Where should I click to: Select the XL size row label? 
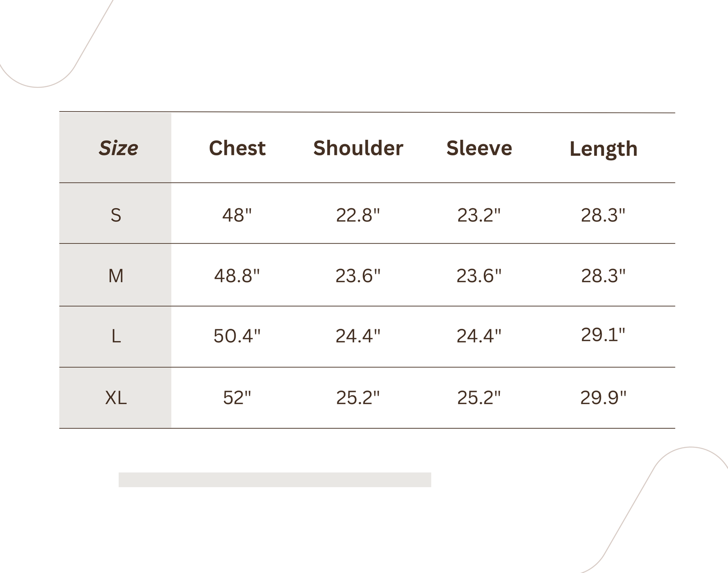point(116,398)
